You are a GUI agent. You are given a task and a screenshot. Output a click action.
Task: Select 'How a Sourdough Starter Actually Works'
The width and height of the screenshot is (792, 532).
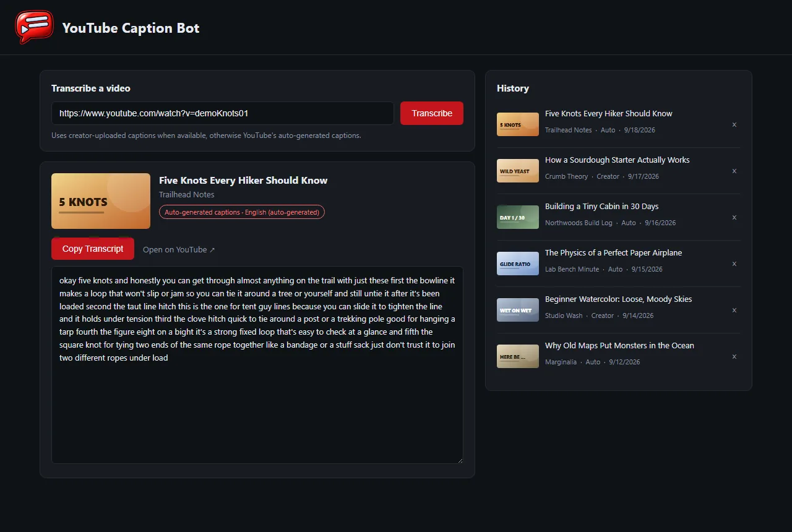pos(617,160)
